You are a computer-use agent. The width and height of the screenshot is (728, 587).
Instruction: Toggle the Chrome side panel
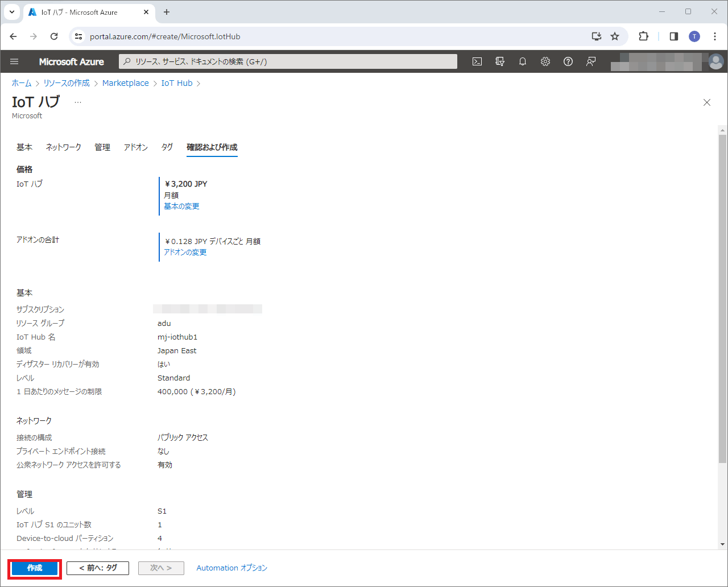674,36
